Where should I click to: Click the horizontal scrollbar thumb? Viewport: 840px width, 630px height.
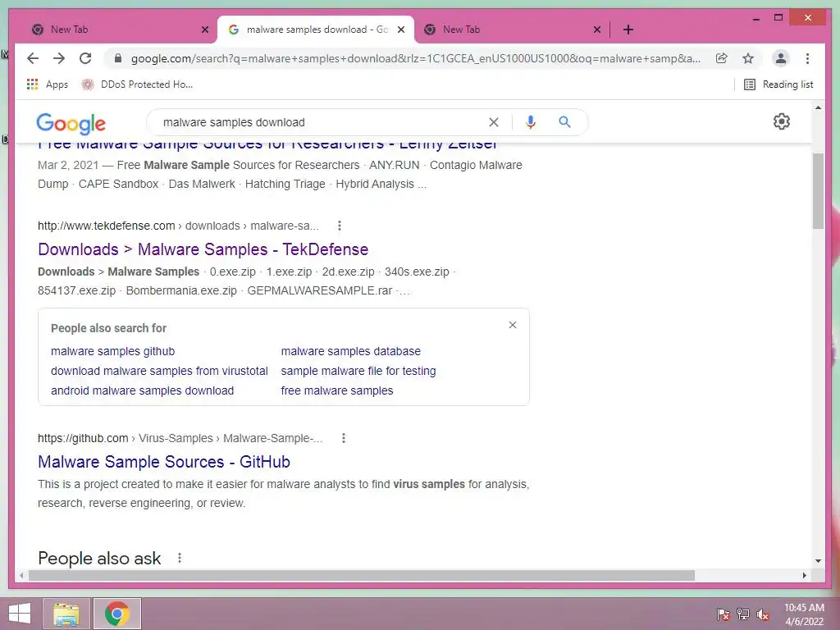coord(362,575)
